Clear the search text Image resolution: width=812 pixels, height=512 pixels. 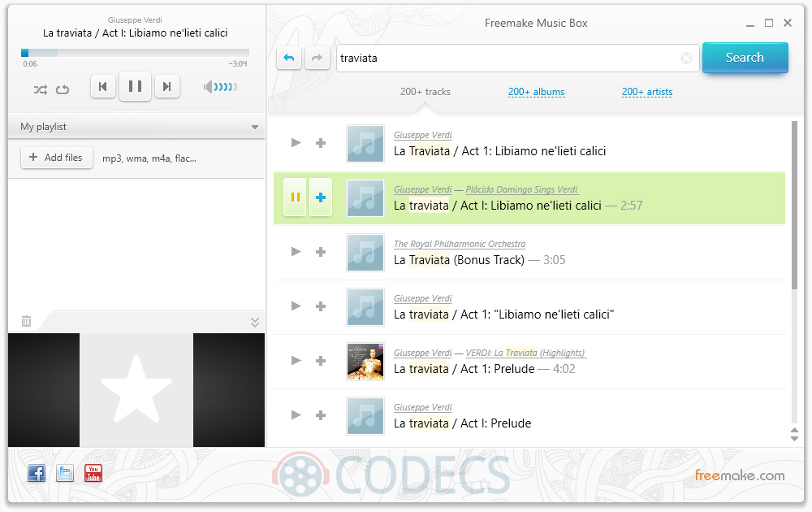point(686,58)
